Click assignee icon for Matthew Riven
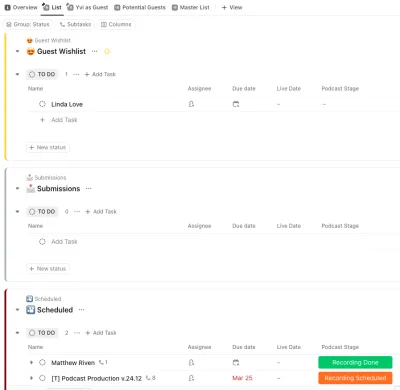This screenshot has width=400, height=390. pyautogui.click(x=191, y=362)
